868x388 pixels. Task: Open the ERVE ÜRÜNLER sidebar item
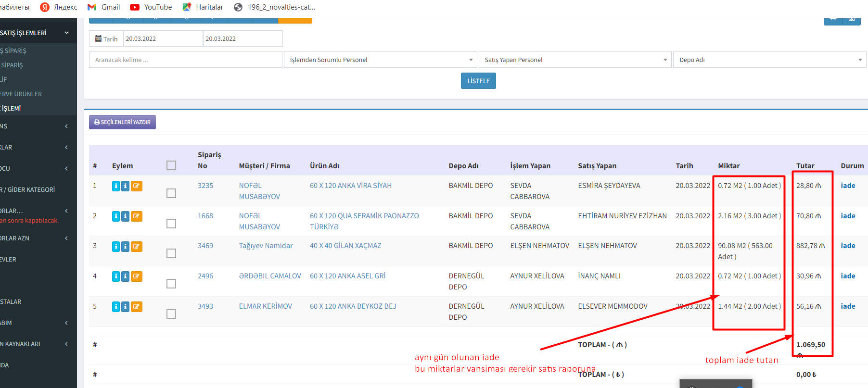21,94
